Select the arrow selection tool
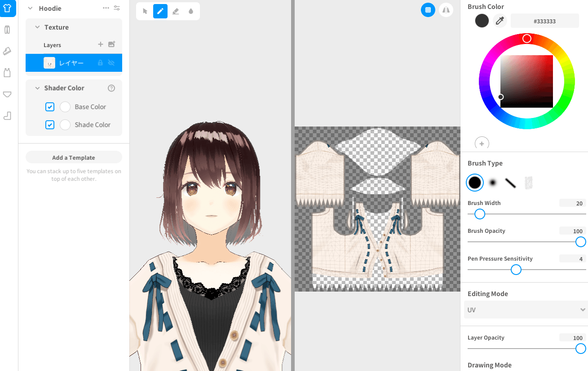Viewport: 588px width, 371px height. (144, 11)
